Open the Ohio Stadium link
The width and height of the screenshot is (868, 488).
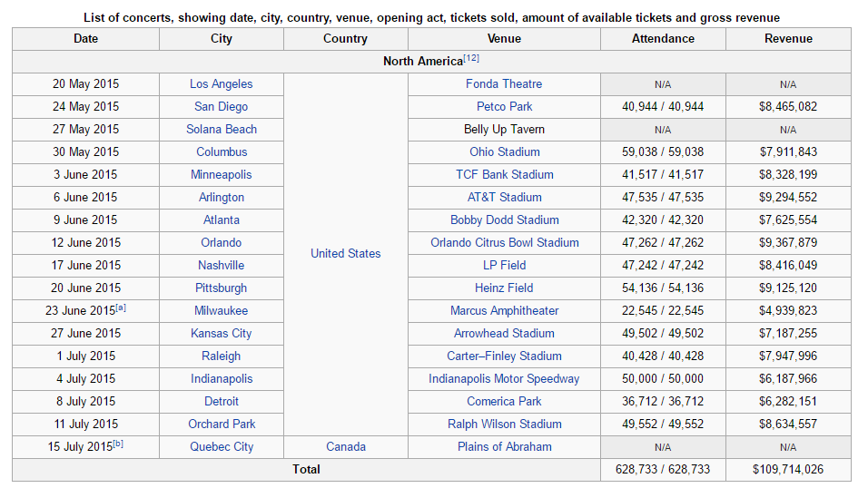pos(504,152)
